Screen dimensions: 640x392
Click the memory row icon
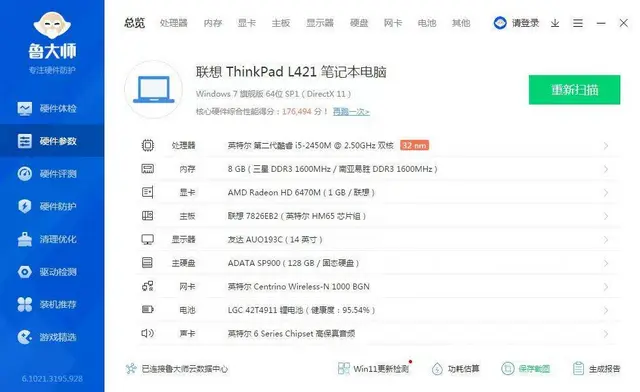148,169
